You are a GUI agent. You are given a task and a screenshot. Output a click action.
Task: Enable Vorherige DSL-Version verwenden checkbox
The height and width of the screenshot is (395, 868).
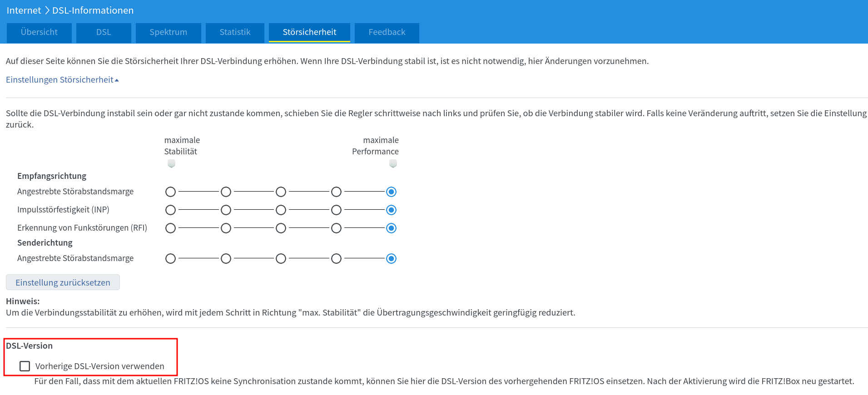point(25,366)
